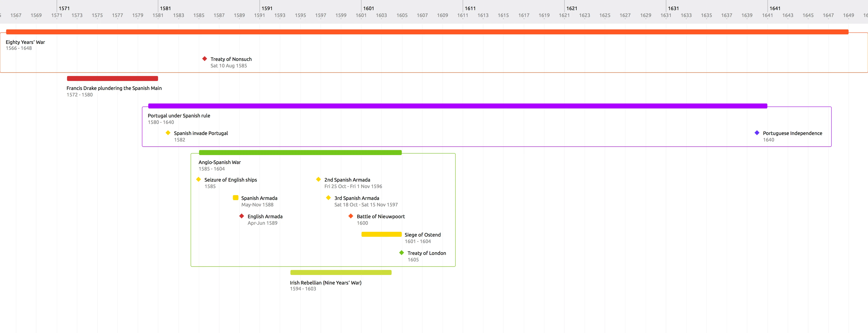Click the Anglo-Spanish War title text

point(219,162)
